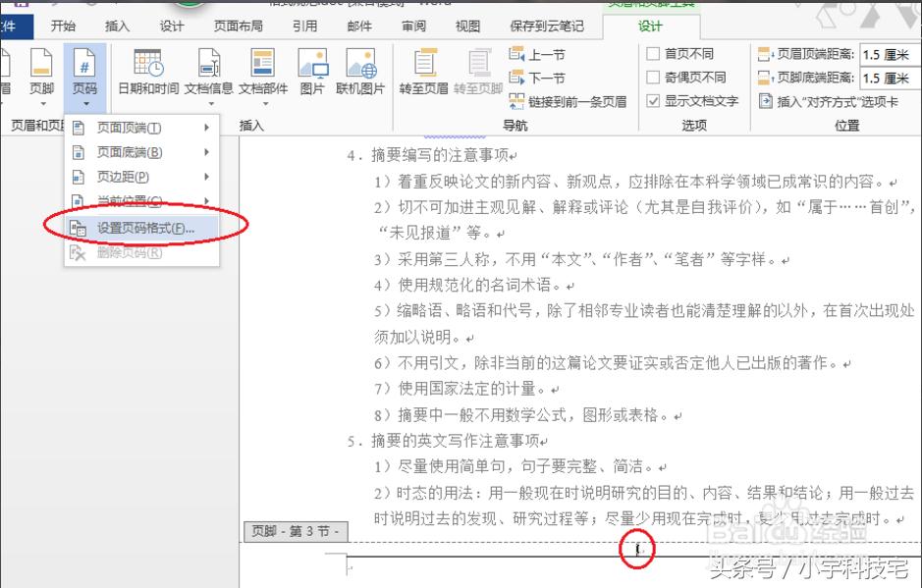This screenshot has height=588, width=922.
Task: Expand the 页面顶端 page top submenu
Action: point(128,128)
